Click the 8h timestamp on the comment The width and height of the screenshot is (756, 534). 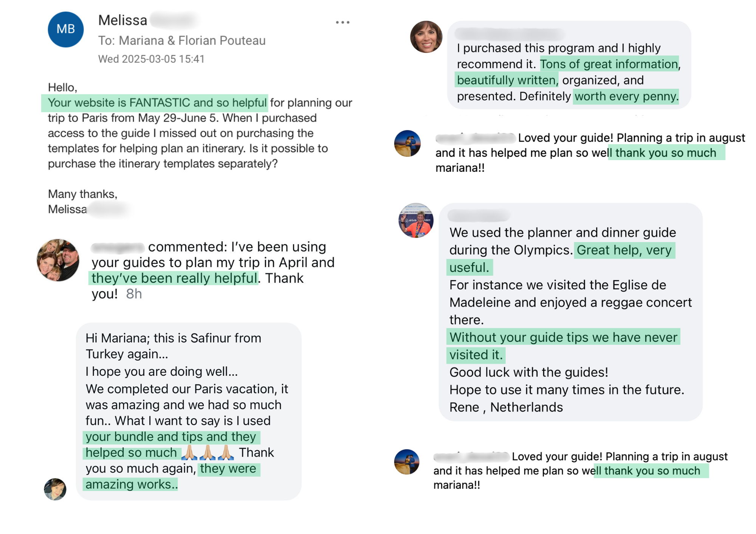coord(134,294)
